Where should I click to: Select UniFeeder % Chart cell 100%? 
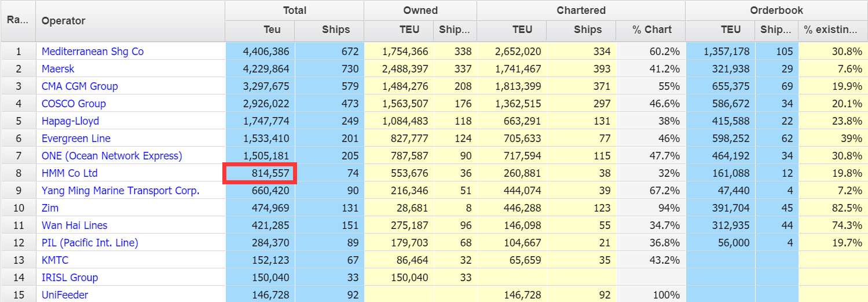click(651, 295)
